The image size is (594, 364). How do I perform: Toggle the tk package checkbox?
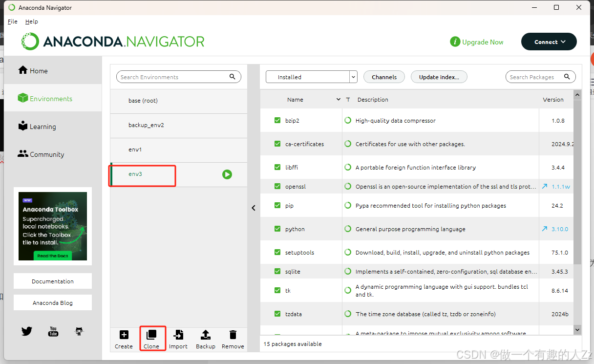click(277, 290)
